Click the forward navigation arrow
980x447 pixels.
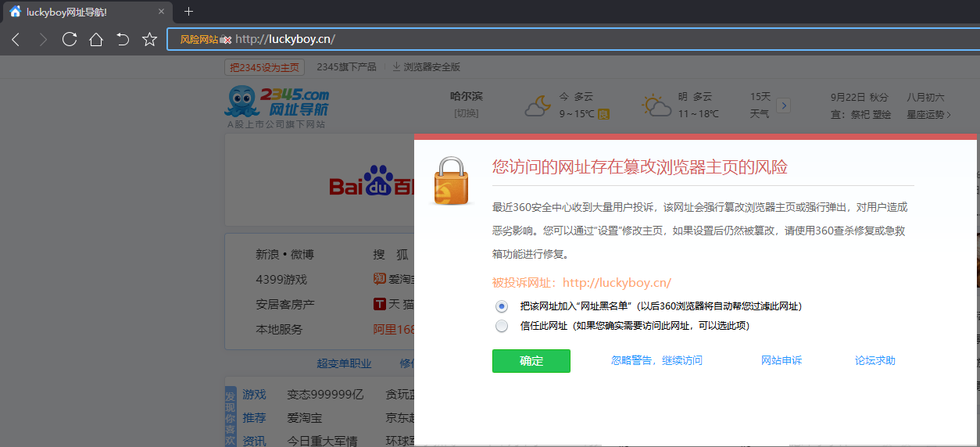coord(43,39)
